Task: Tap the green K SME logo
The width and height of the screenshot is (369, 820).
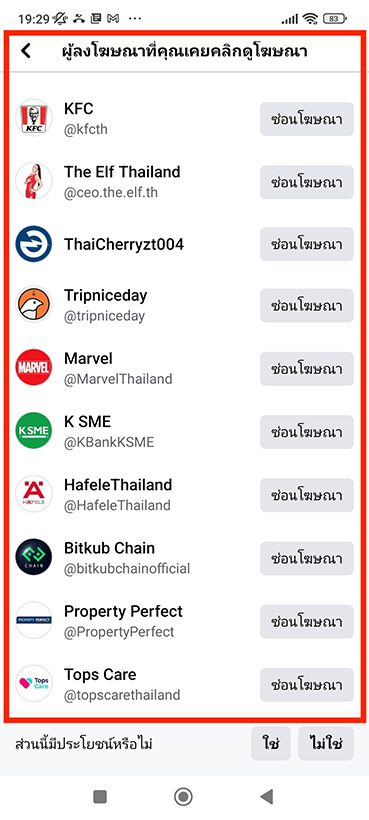Action: pyautogui.click(x=33, y=431)
